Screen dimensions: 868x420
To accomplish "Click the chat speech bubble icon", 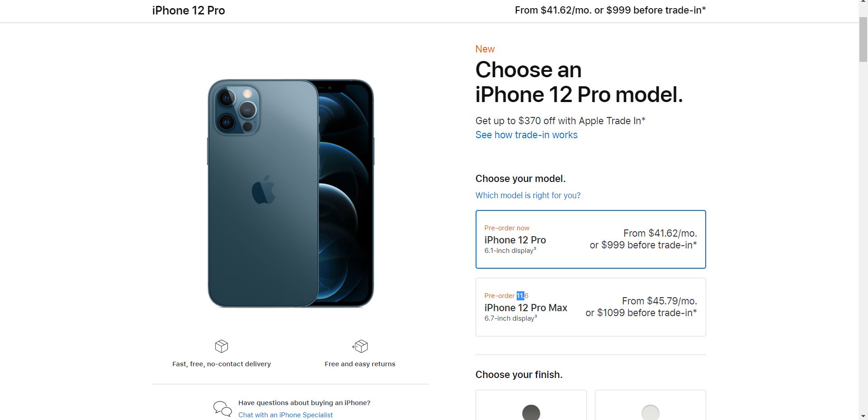I will click(222, 408).
